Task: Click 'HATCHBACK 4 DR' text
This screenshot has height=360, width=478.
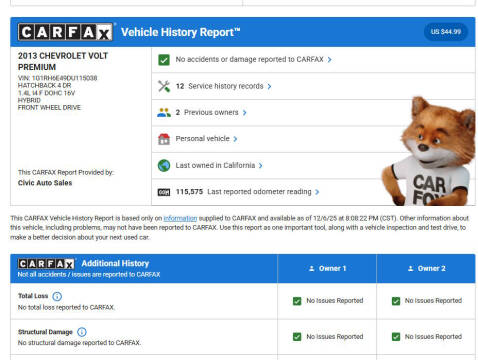Action: pyautogui.click(x=45, y=85)
